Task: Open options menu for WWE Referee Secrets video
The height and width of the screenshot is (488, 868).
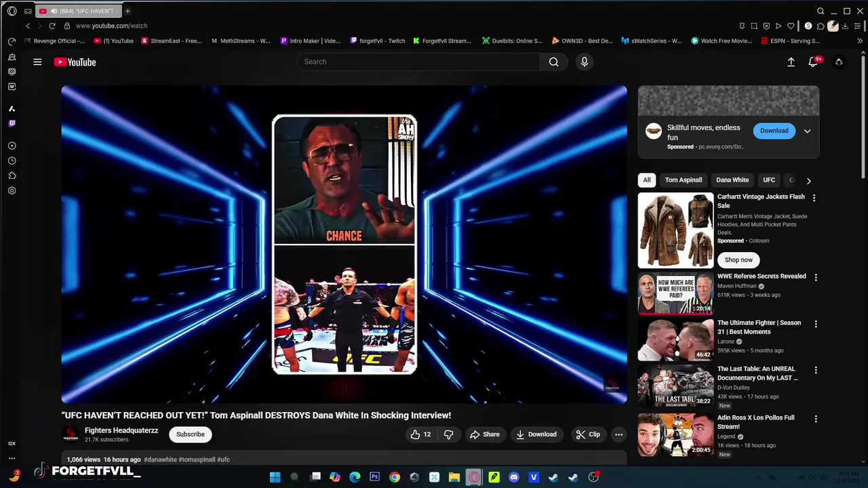Action: pyautogui.click(x=816, y=277)
